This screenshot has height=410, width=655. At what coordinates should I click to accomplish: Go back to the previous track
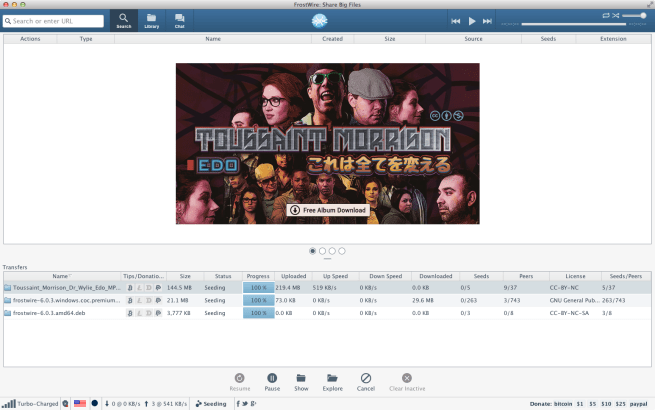tap(456, 21)
